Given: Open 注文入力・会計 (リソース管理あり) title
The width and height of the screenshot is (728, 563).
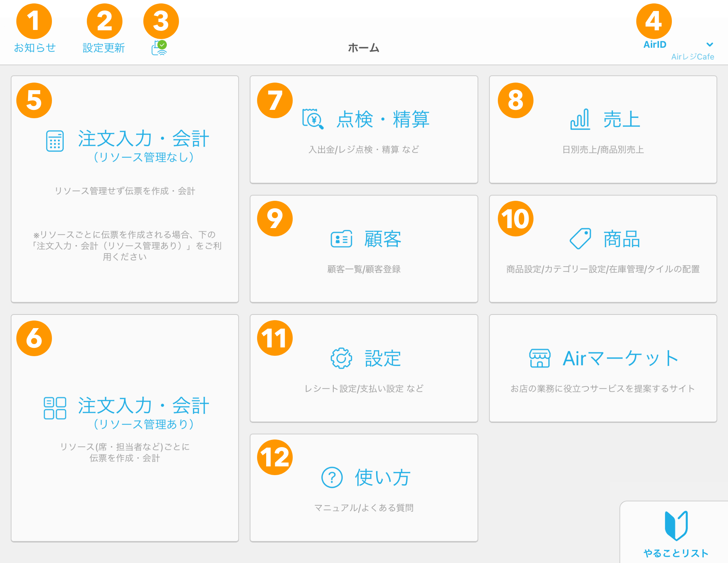Looking at the screenshot, I should pos(143,413).
